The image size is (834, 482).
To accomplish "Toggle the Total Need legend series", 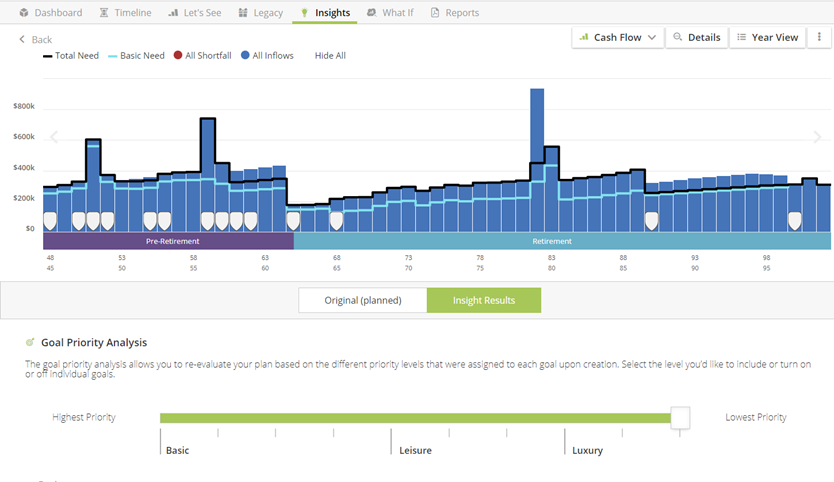I will 71,56.
